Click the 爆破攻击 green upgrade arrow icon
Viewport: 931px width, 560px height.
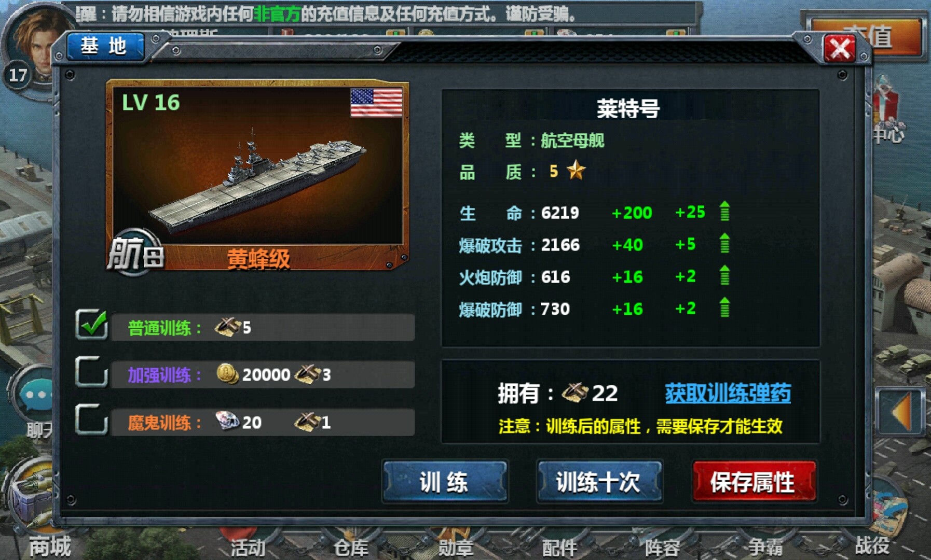[725, 244]
